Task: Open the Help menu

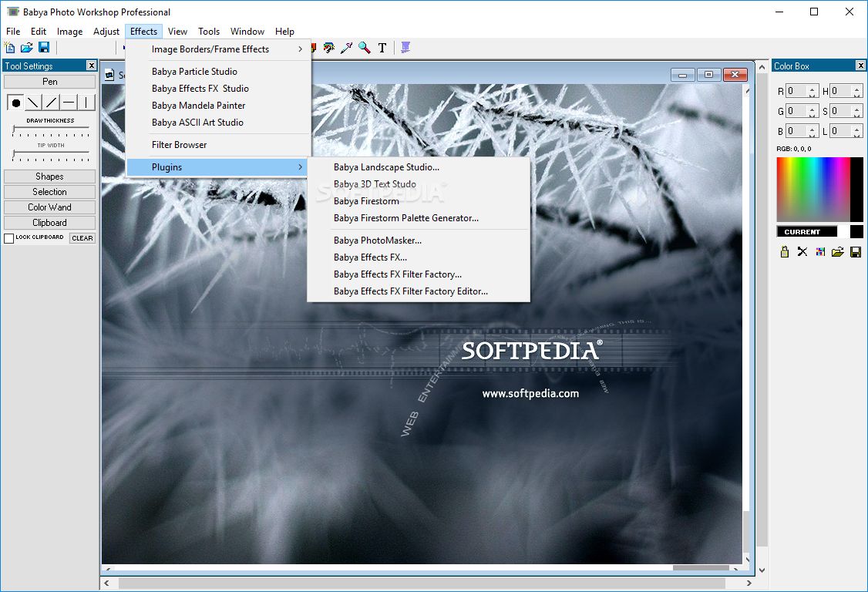Action: coord(284,32)
